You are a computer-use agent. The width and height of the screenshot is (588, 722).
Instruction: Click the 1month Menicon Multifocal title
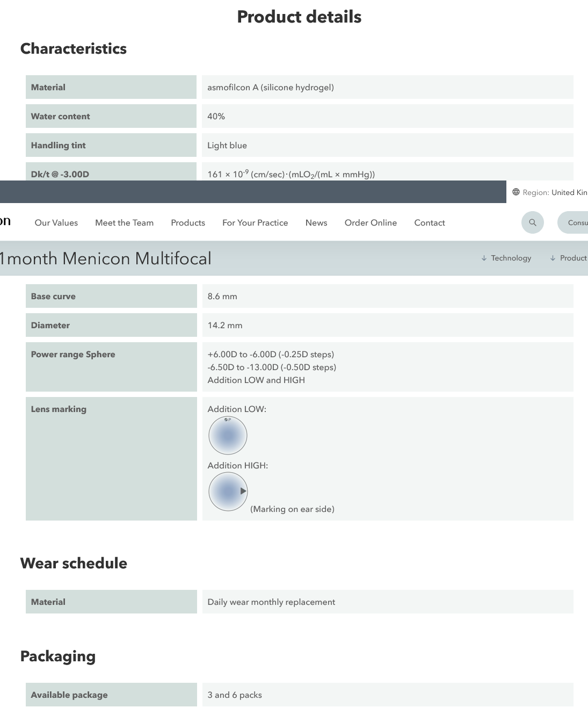(x=105, y=258)
